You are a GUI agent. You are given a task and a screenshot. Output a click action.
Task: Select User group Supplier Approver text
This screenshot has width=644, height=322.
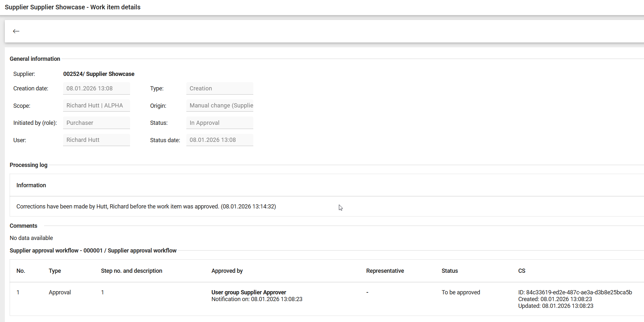(248, 292)
